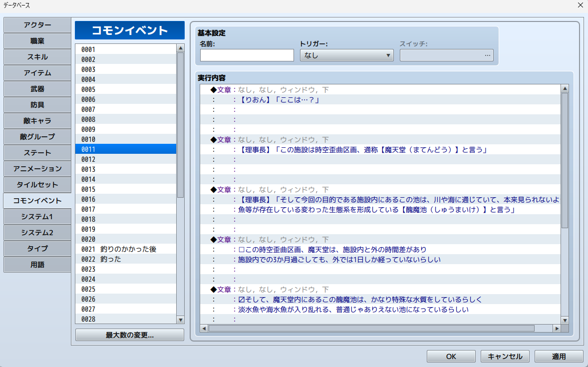This screenshot has width=588, height=367.
Task: Click the キャンセル button
Action: [x=505, y=357]
